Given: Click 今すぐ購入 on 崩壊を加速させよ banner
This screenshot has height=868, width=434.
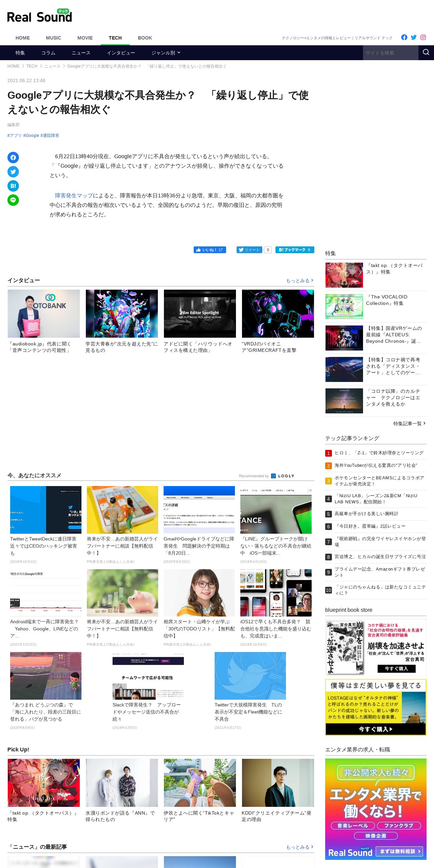Looking at the screenshot, I should [397, 669].
